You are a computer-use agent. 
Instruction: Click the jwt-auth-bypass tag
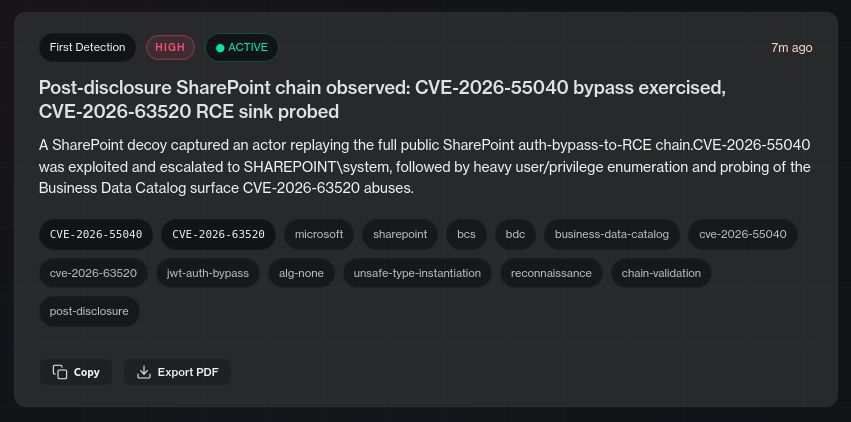coord(208,273)
